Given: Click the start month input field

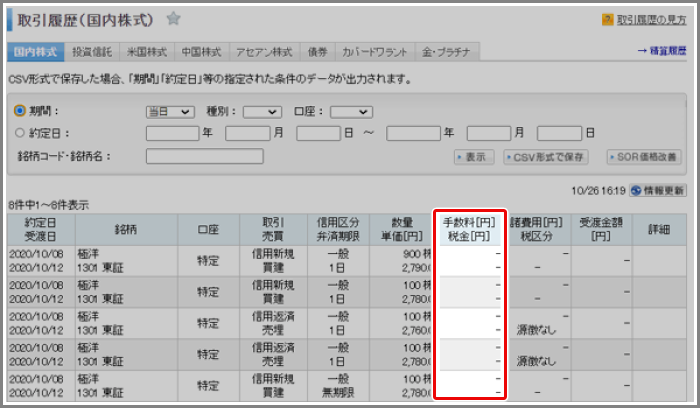Looking at the screenshot, I should coord(248,133).
